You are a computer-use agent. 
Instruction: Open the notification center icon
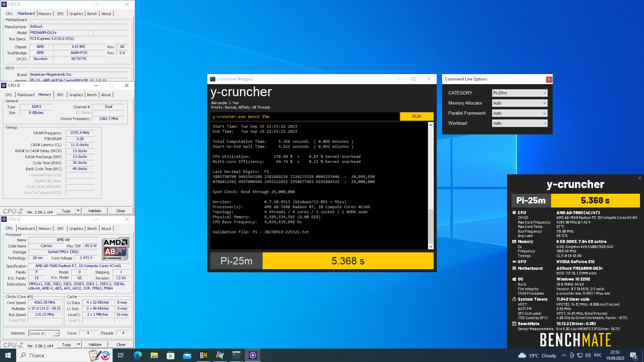(x=633, y=355)
